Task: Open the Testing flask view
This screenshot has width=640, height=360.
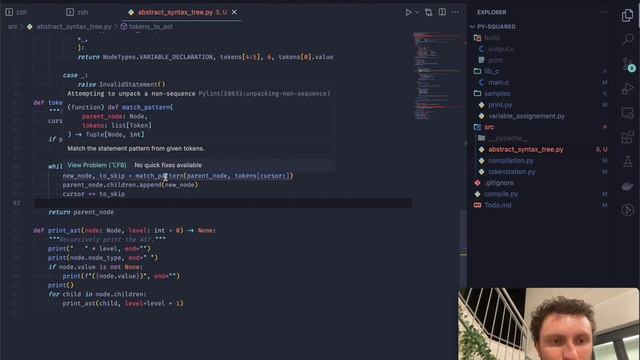Action: pyautogui.click(x=627, y=161)
